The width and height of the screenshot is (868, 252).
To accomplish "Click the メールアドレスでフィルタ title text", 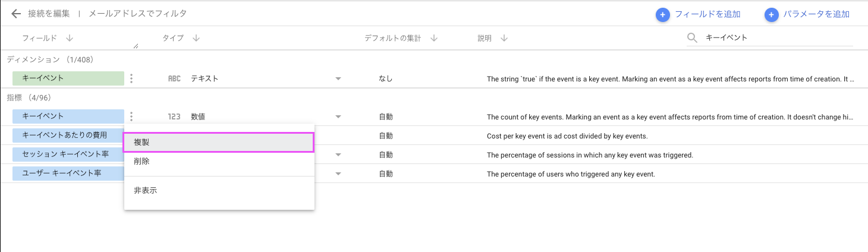I will pos(137,13).
